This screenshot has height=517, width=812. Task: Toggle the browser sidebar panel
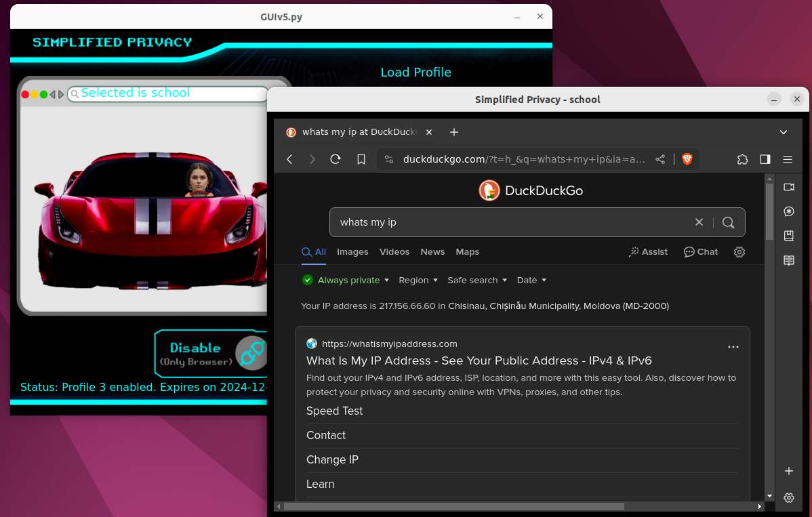point(765,159)
